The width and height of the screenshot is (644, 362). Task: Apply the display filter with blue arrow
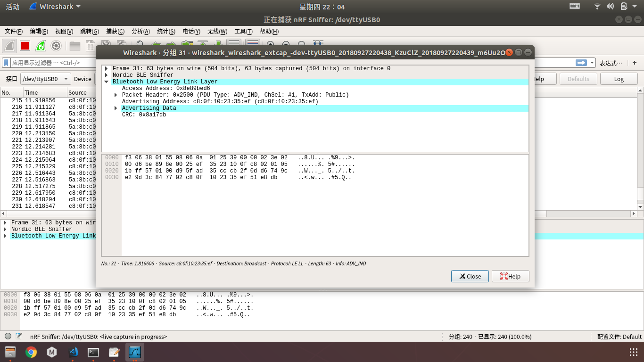point(581,63)
